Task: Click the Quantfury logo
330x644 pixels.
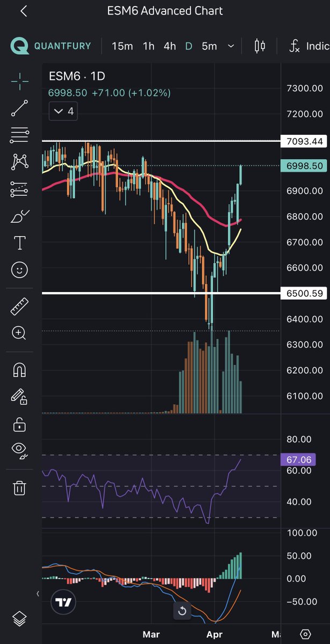Action: click(51, 46)
